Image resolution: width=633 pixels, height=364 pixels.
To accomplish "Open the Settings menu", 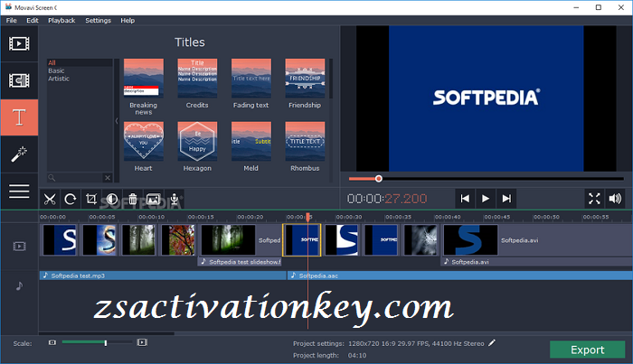I will pyautogui.click(x=98, y=21).
